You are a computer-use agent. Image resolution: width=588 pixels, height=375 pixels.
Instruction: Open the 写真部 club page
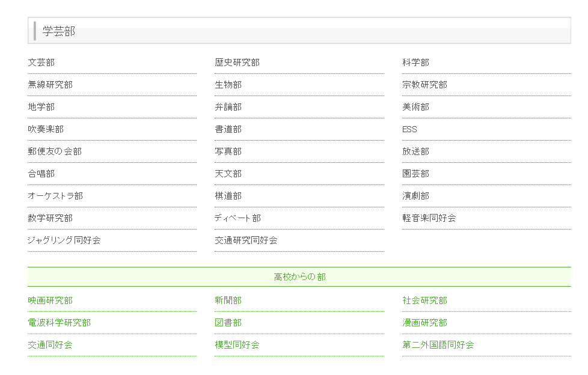coord(228,151)
